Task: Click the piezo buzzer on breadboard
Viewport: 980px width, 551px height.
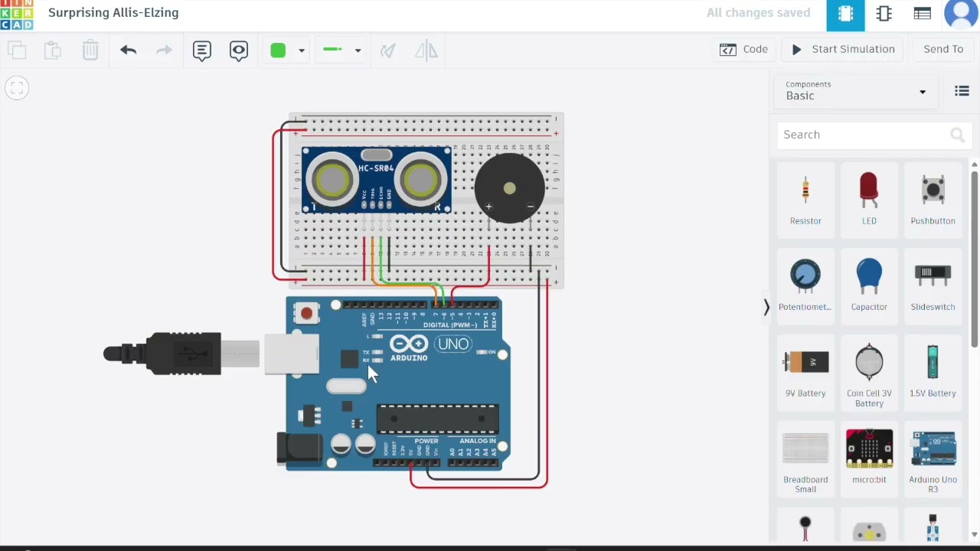Action: [x=510, y=188]
